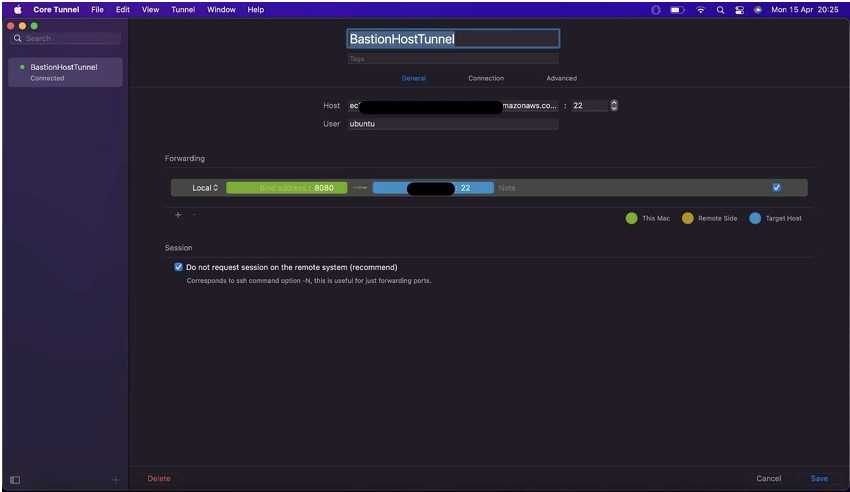This screenshot has height=492, width=850.
Task: Open the Local forwarding type dropdown
Action: 205,188
